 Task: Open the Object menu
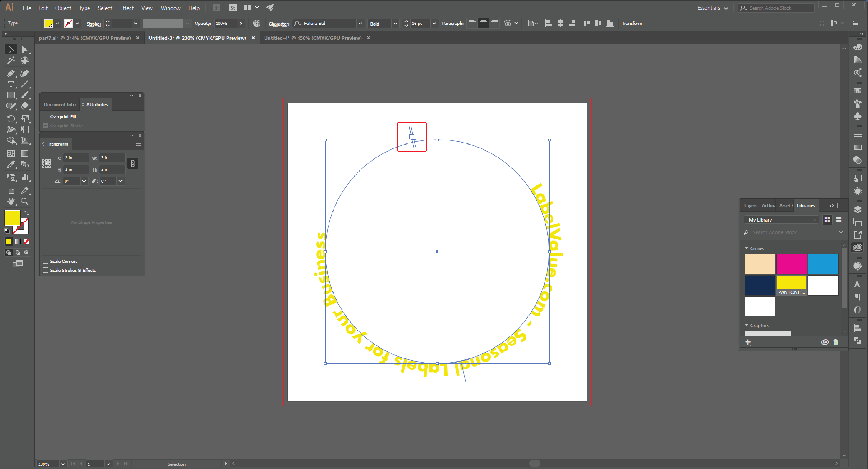pos(63,8)
